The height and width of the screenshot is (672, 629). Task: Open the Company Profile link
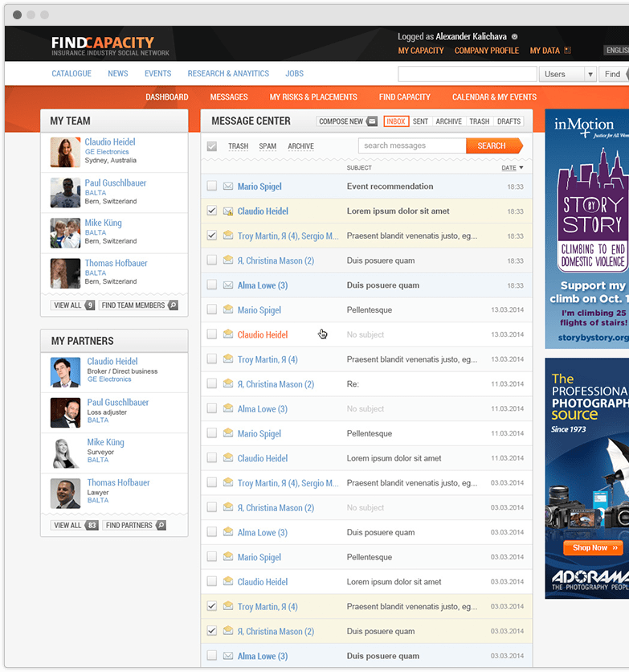486,51
